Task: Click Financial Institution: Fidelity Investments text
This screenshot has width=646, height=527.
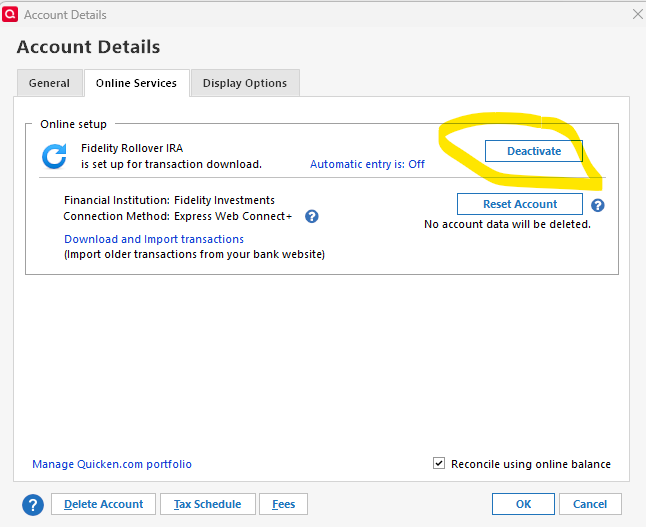Action: [169, 200]
